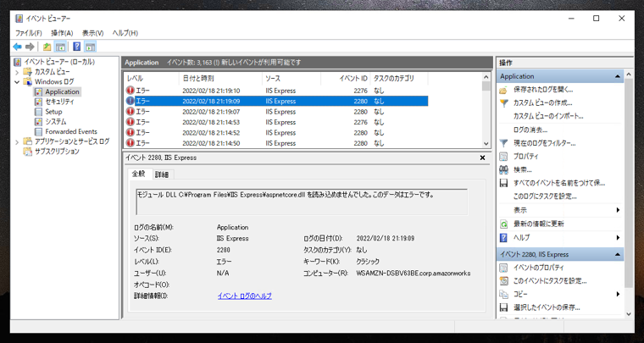Open the ヘルプ(H) menu
Viewport: 644px width, 343px height.
click(125, 33)
